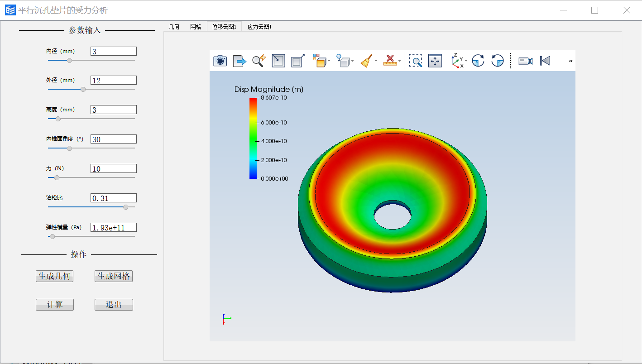642x364 pixels.
Task: Click the magnifier with lightning bolt icon
Action: (259, 61)
